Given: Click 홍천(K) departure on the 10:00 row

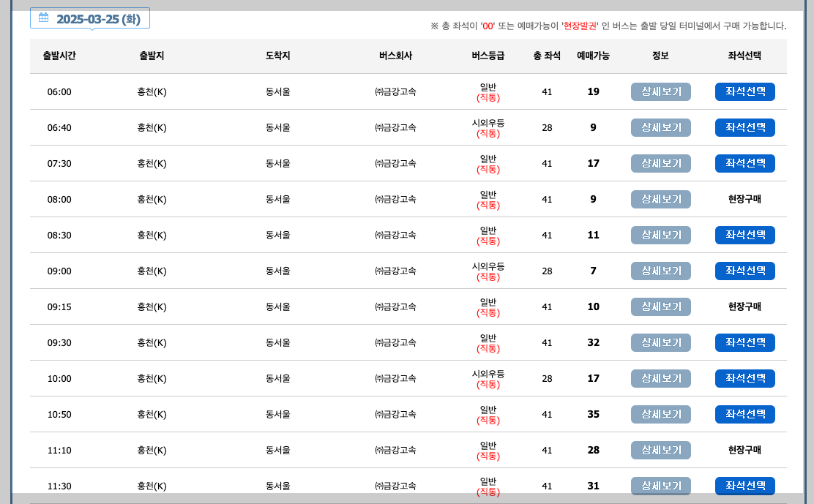Looking at the screenshot, I should tap(151, 378).
